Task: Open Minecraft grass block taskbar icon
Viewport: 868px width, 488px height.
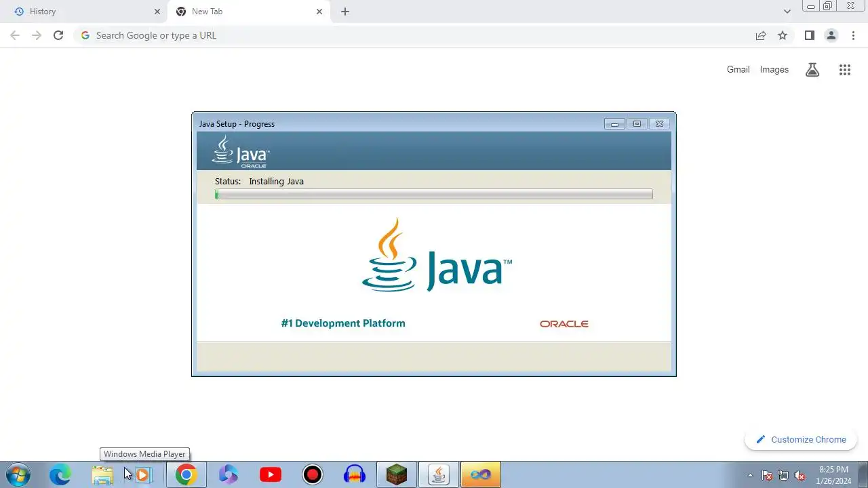Action: point(397,474)
